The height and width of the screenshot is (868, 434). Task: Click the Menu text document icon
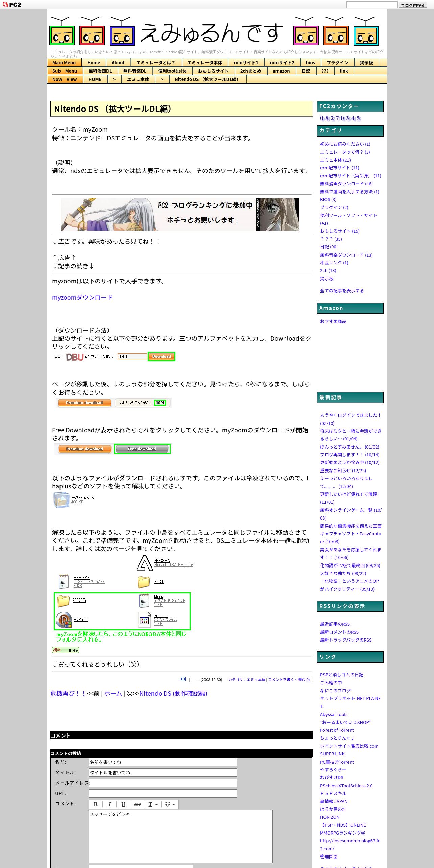[144, 601]
